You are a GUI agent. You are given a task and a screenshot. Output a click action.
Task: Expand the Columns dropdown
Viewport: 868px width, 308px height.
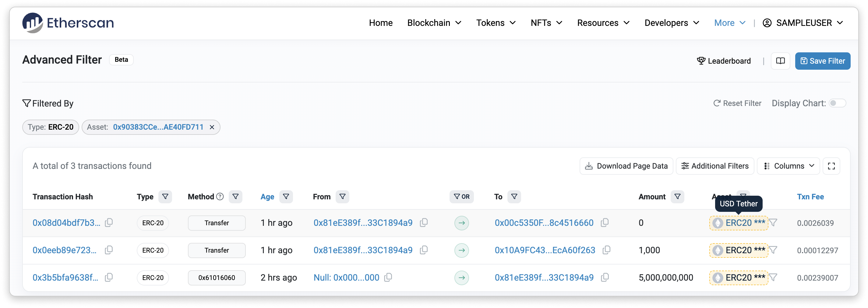788,166
